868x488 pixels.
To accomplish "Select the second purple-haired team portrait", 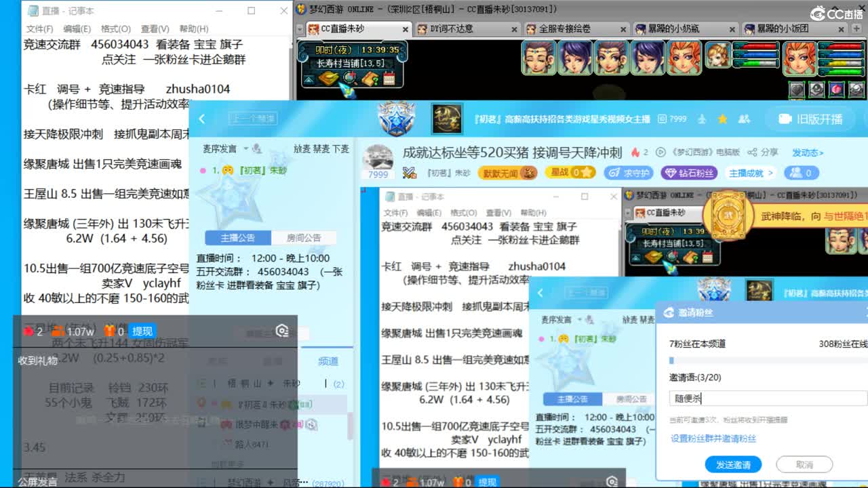I will click(x=575, y=57).
